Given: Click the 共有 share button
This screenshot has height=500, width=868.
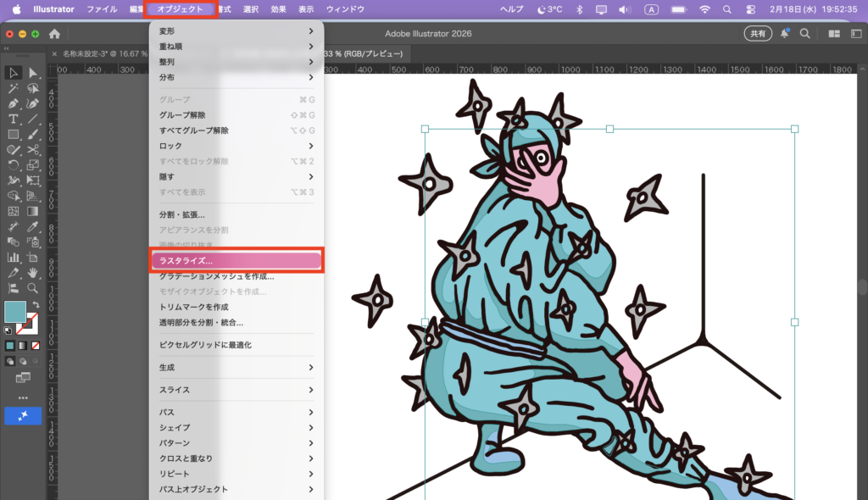Looking at the screenshot, I should (757, 34).
